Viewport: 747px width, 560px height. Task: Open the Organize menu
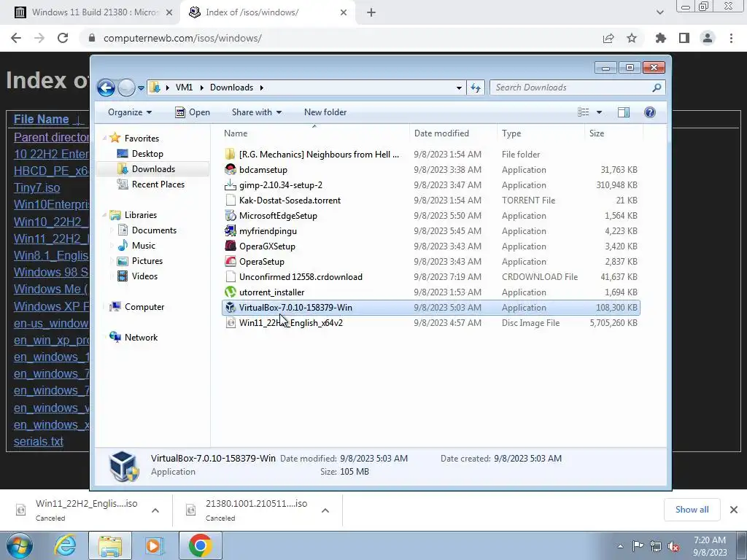(130, 112)
